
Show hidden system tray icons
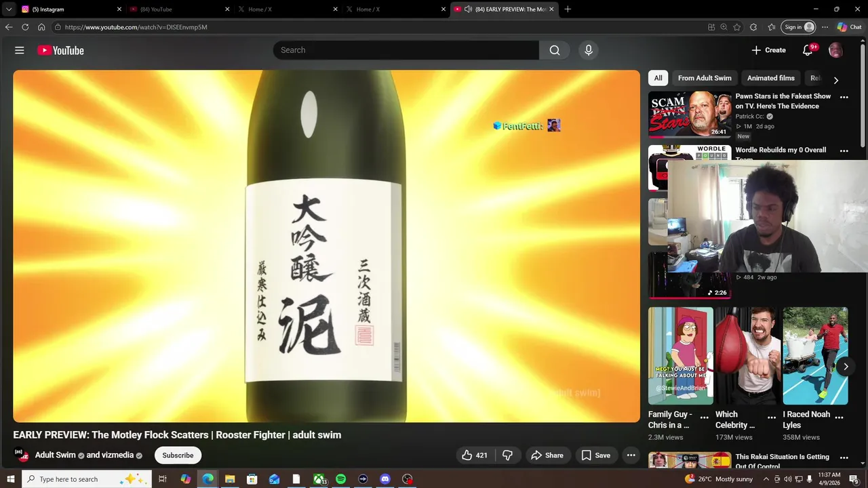[766, 479]
